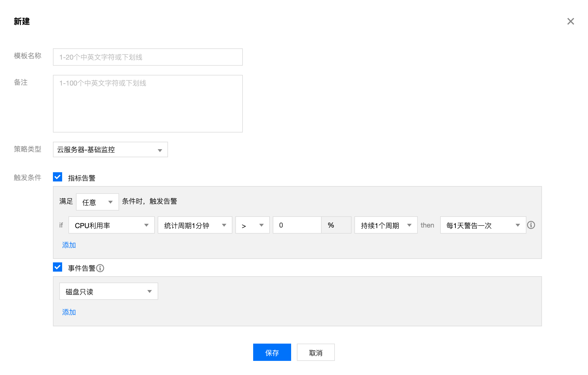
Task: Uncheck the 事件告警 checkbox
Action: pyautogui.click(x=58, y=267)
